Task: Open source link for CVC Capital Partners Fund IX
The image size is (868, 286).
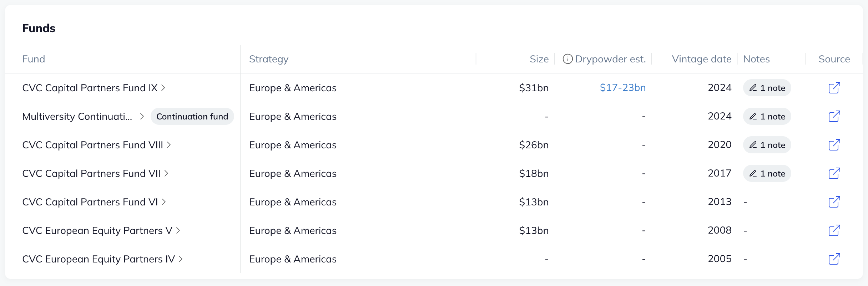Action: (x=834, y=88)
